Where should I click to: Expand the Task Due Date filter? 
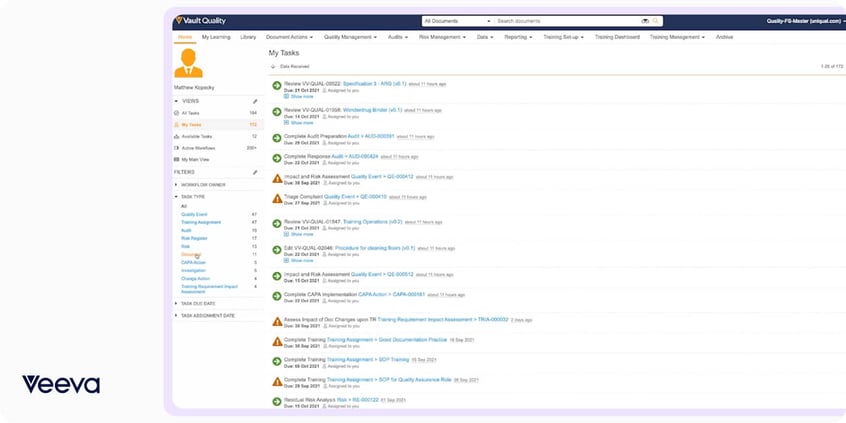coord(176,303)
